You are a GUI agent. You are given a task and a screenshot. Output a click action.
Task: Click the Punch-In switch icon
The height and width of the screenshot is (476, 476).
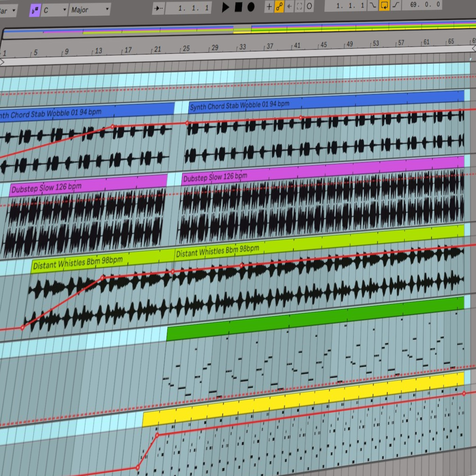tap(373, 5)
